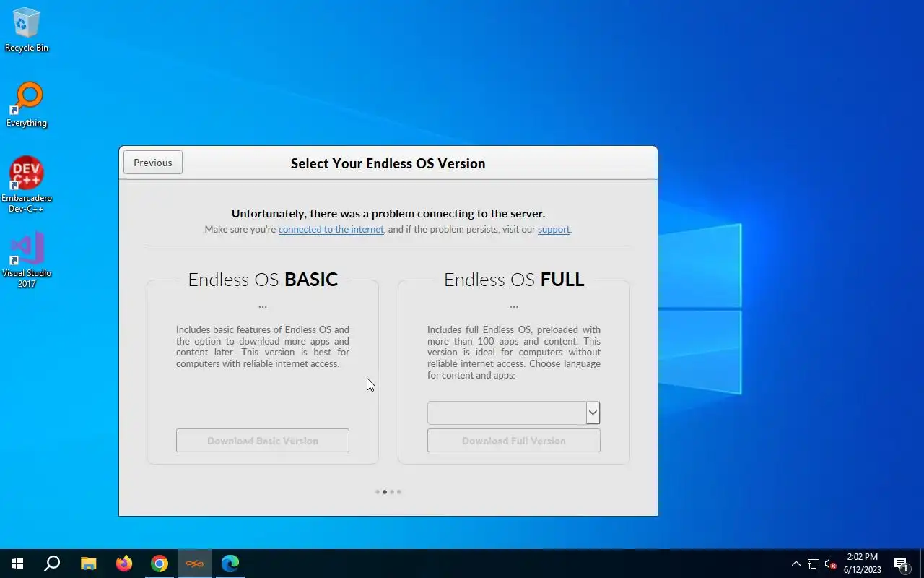Open the muted volume tray icon
This screenshot has height=578, width=924.
pos(830,564)
